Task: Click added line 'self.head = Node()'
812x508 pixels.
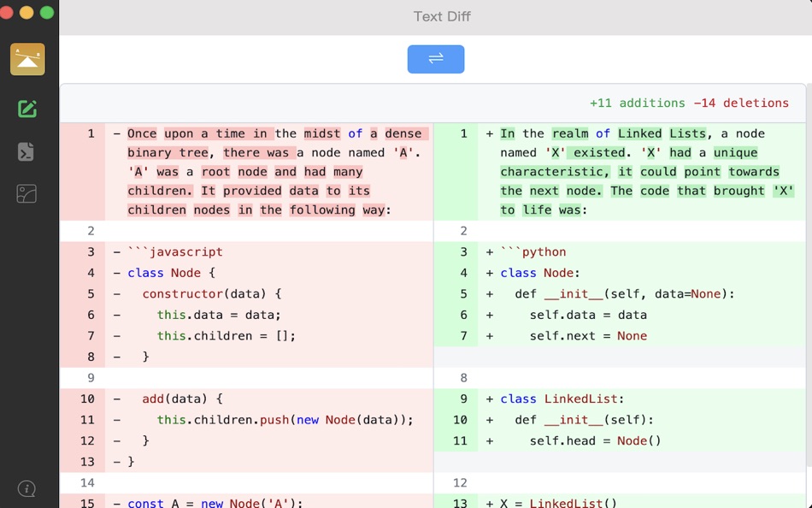Action: 595,440
